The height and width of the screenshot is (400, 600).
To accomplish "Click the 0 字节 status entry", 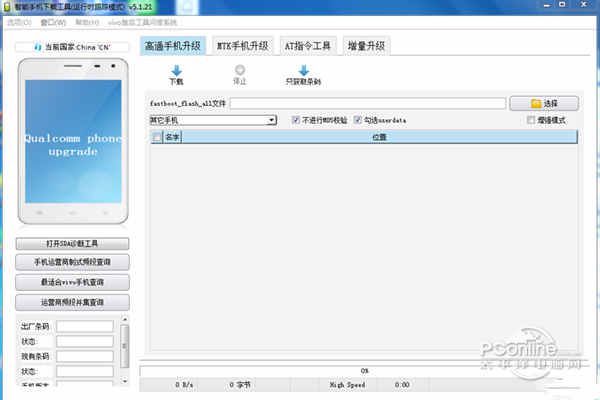I will (240, 385).
